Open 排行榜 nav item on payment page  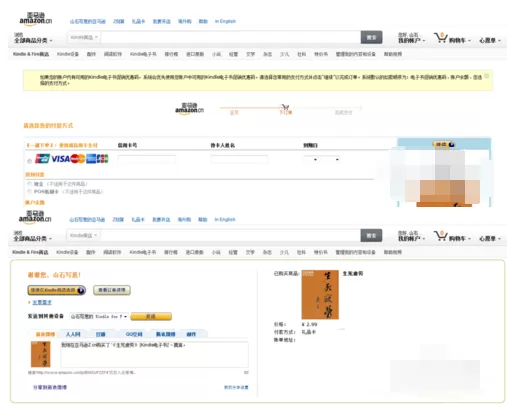click(171, 54)
